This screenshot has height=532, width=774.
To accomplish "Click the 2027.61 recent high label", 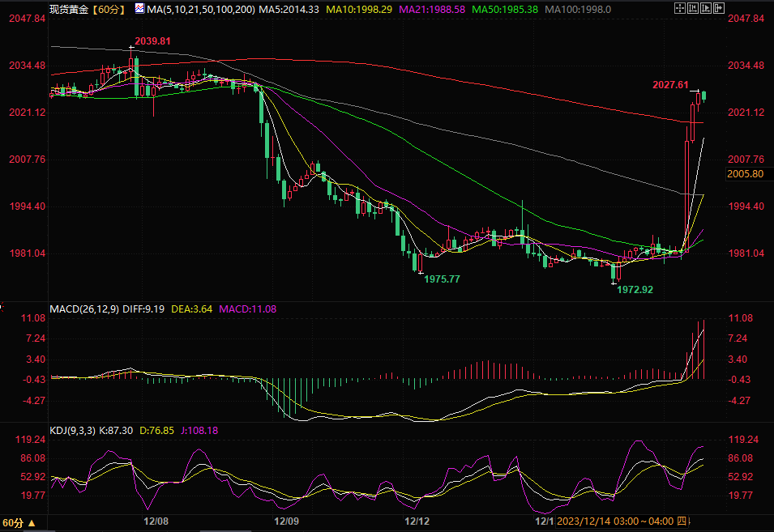I will 670,84.
